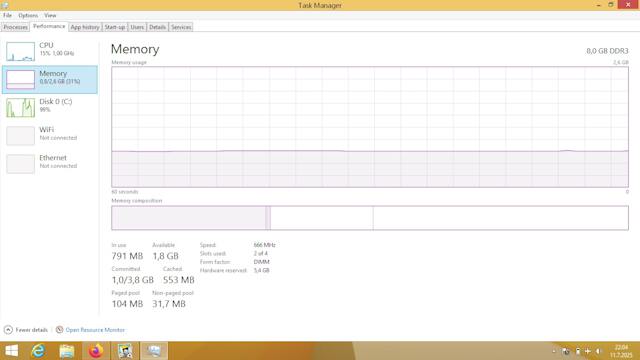Open the View menu
The image size is (640, 360).
(x=50, y=16)
